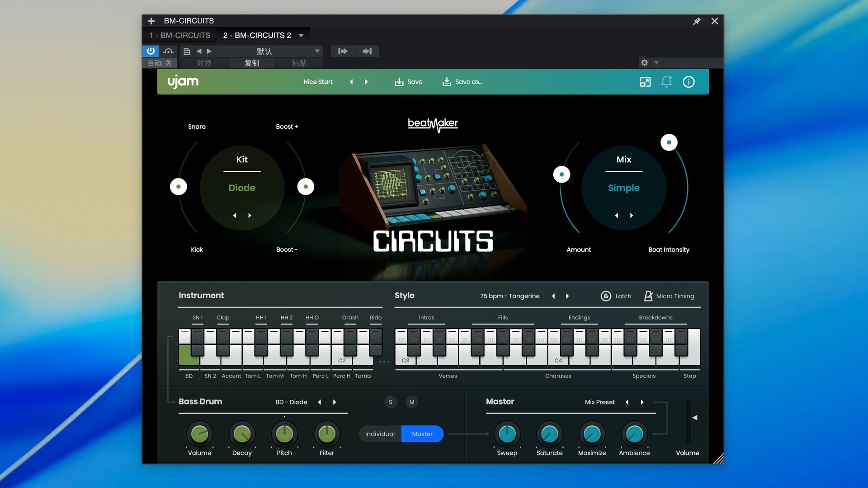The image size is (868, 488).
Task: Open Micro Timing metronome icon
Action: click(x=648, y=296)
